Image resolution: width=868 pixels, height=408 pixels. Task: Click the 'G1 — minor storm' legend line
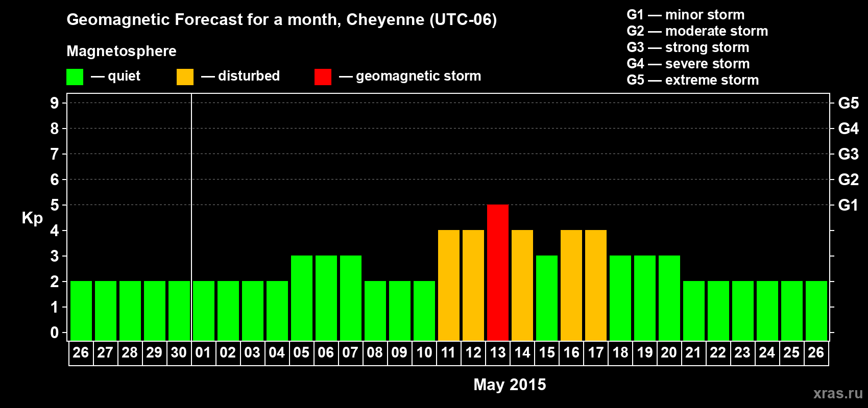coord(685,15)
